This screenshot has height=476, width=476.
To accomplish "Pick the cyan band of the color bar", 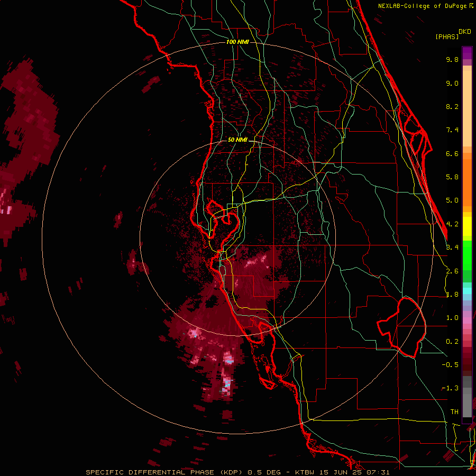I will tap(467, 291).
